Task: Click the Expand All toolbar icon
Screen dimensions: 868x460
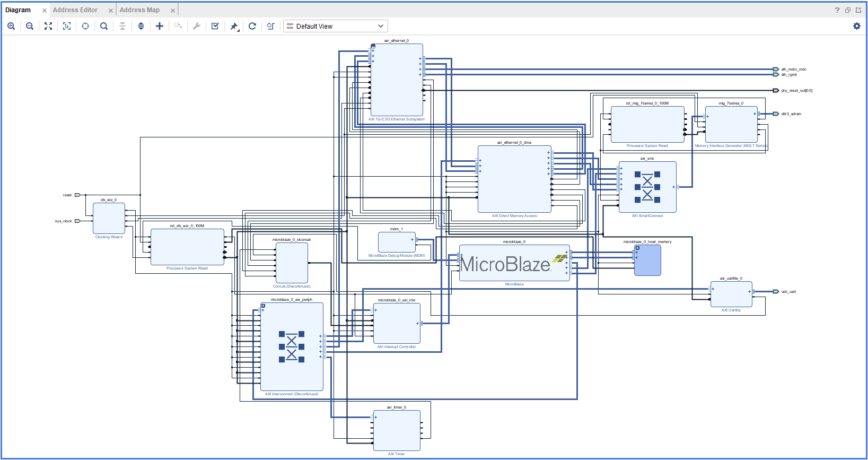Action: 141,26
